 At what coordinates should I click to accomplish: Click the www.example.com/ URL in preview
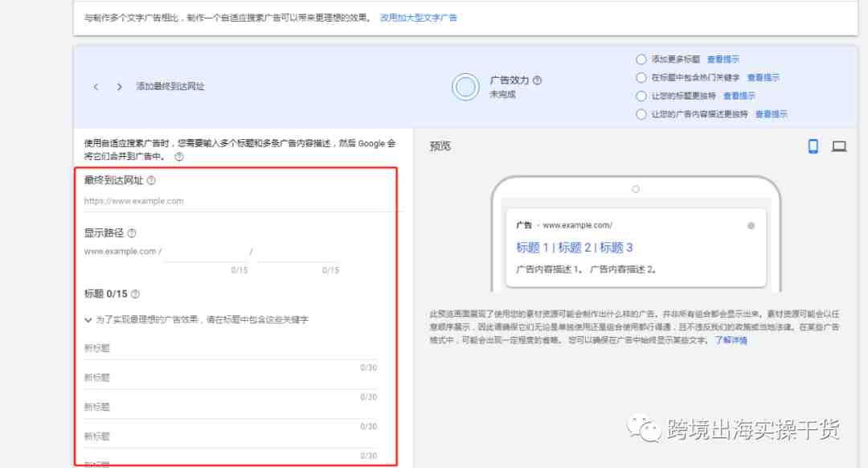577,225
